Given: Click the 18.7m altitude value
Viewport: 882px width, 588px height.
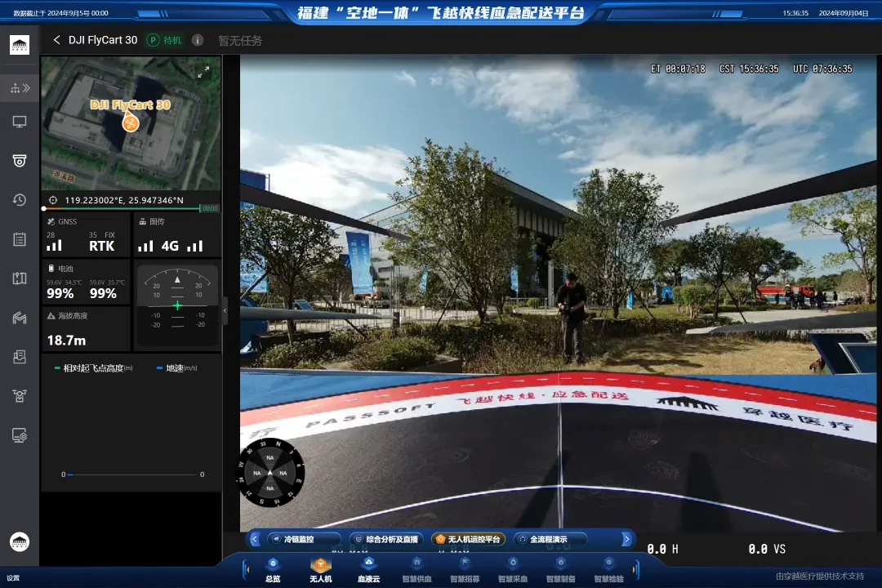Looking at the screenshot, I should (66, 341).
